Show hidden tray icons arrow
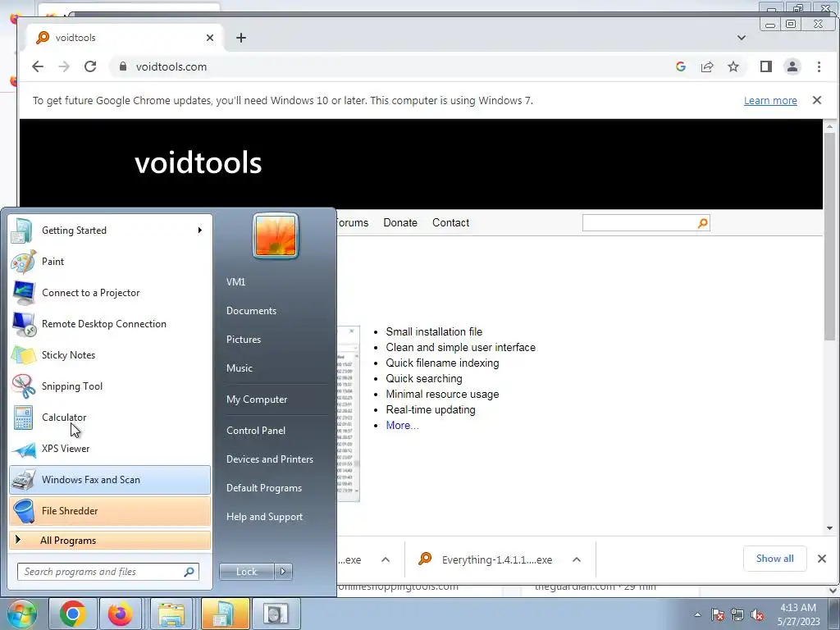The width and height of the screenshot is (840, 630). (x=697, y=614)
